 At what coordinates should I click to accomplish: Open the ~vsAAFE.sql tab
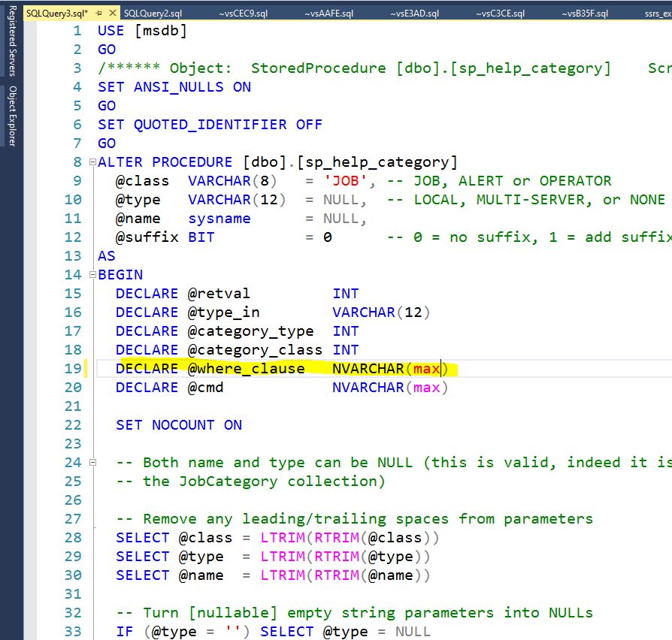coord(328,14)
